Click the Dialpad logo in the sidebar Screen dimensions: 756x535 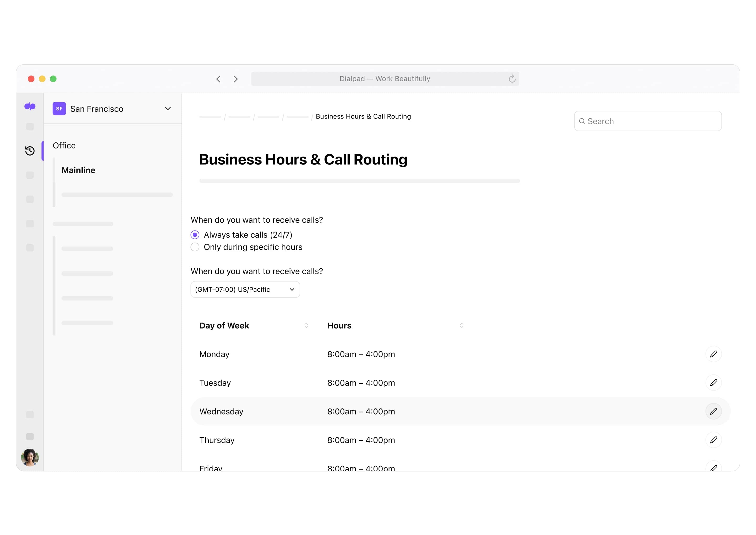(30, 106)
